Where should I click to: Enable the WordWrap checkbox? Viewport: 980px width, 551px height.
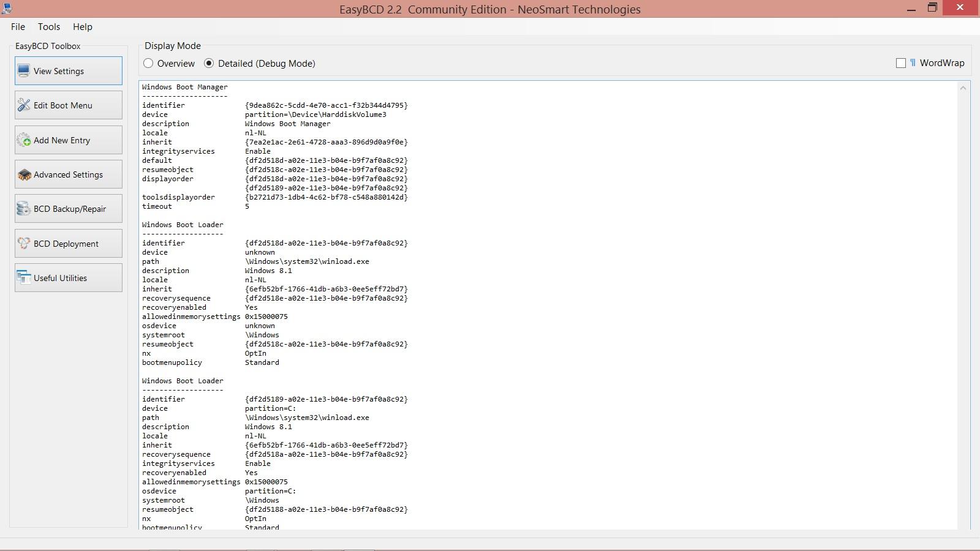click(x=901, y=63)
